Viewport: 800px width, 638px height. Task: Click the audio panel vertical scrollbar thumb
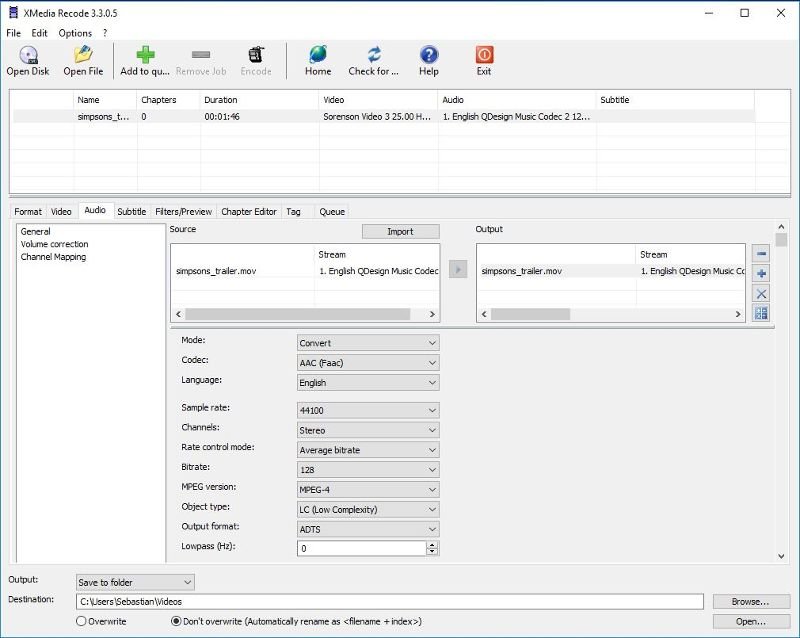(x=781, y=240)
